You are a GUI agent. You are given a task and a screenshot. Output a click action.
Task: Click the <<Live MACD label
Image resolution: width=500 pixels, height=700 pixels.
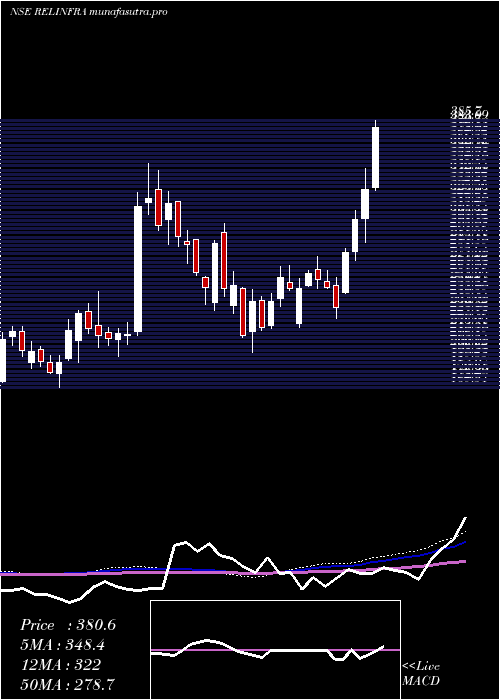[421, 674]
